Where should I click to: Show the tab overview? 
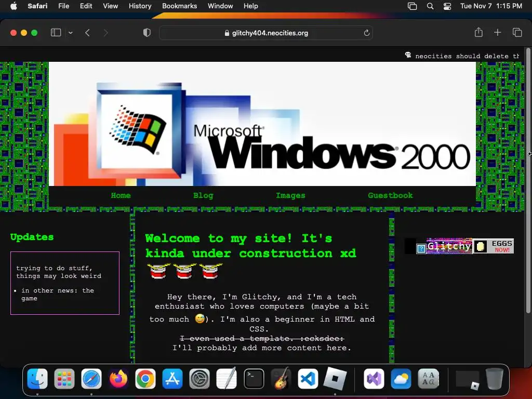coord(517,33)
